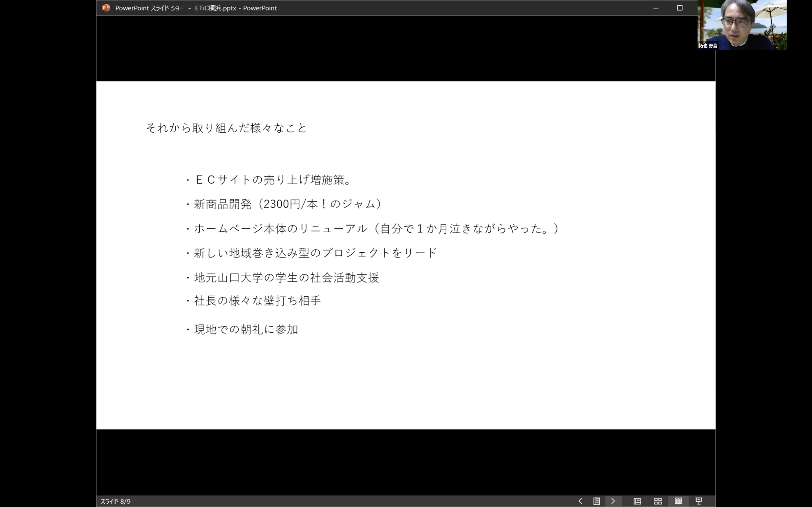Advance with the next slide arrow

[613, 501]
